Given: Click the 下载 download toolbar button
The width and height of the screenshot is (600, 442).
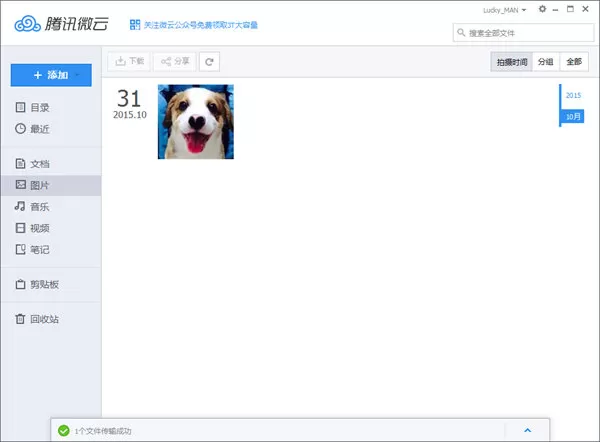Looking at the screenshot, I should click(x=129, y=62).
